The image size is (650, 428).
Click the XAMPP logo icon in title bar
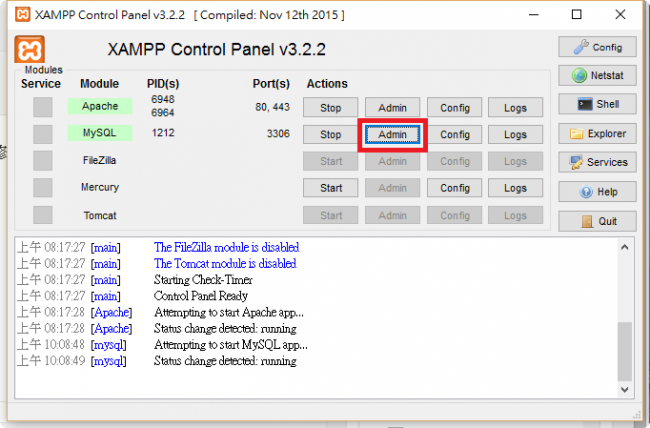tap(23, 15)
